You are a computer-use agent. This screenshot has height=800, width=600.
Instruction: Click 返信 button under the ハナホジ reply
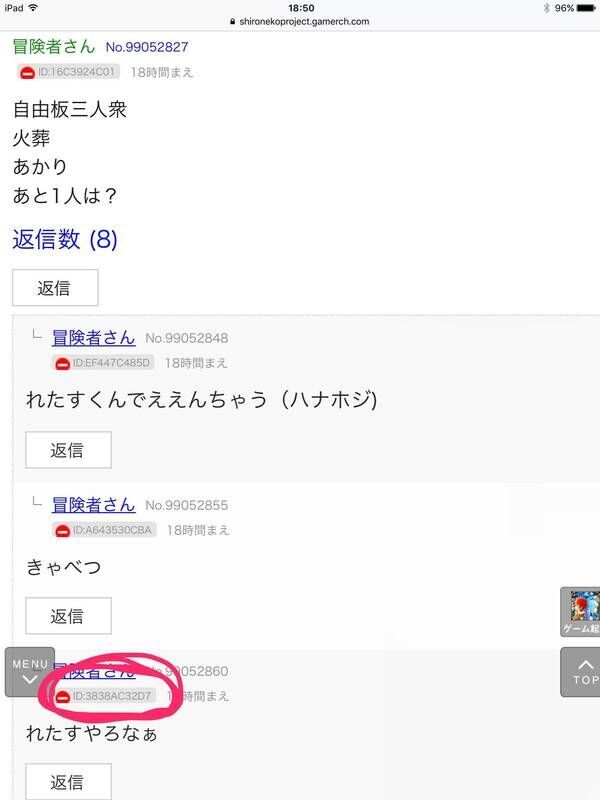[x=68, y=450]
